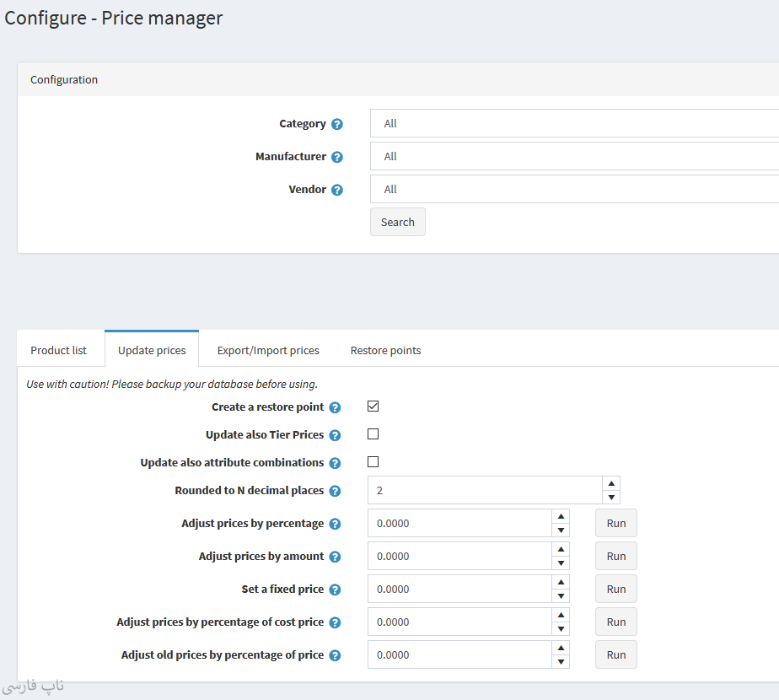Screen dimensions: 779x700
Task: Run the Adjust prices by amount action
Action: (616, 556)
